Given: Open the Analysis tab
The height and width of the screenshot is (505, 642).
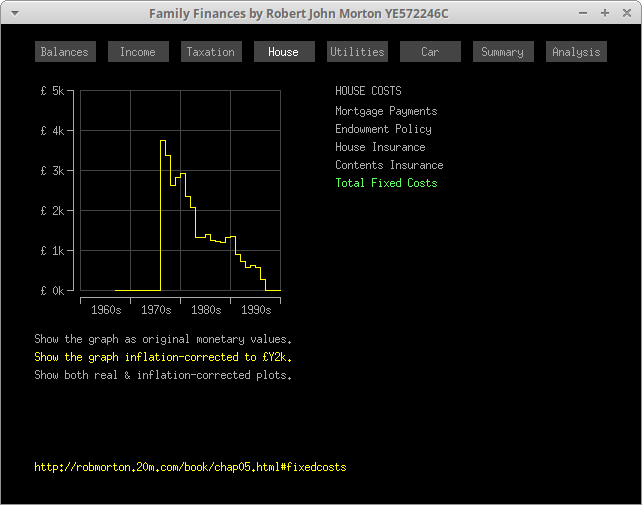Looking at the screenshot, I should click(576, 52).
